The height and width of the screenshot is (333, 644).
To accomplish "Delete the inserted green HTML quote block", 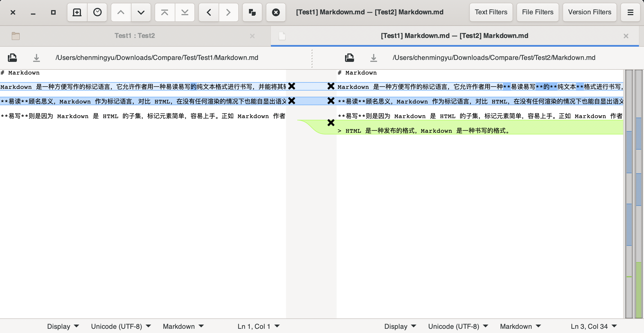I will point(331,123).
